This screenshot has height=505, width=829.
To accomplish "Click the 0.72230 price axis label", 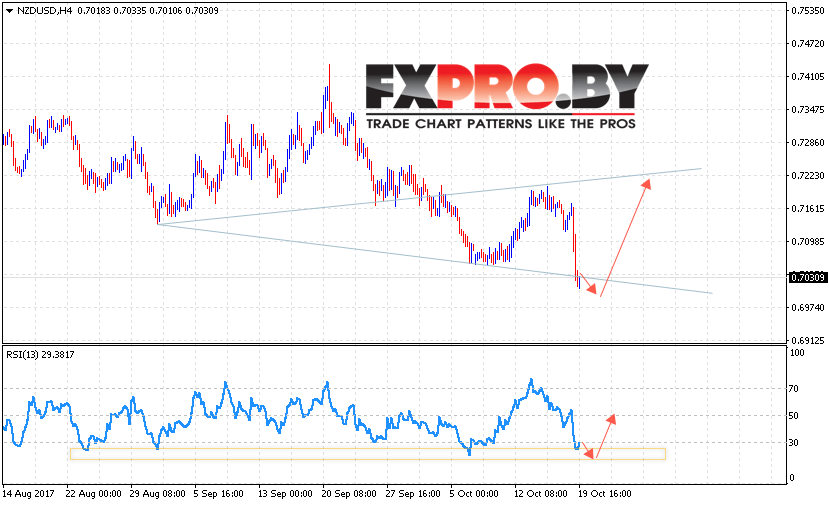I will coord(807,176).
